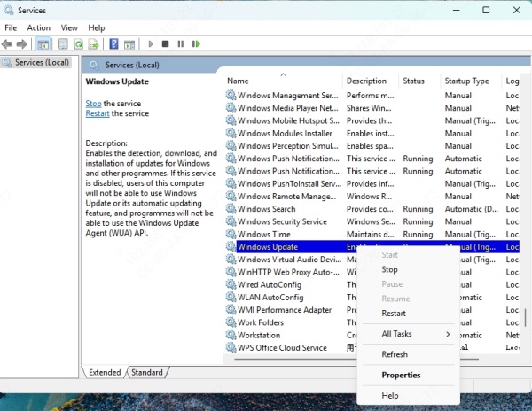532x411 pixels.
Task: Open the Help menu in menu bar
Action: (x=97, y=27)
